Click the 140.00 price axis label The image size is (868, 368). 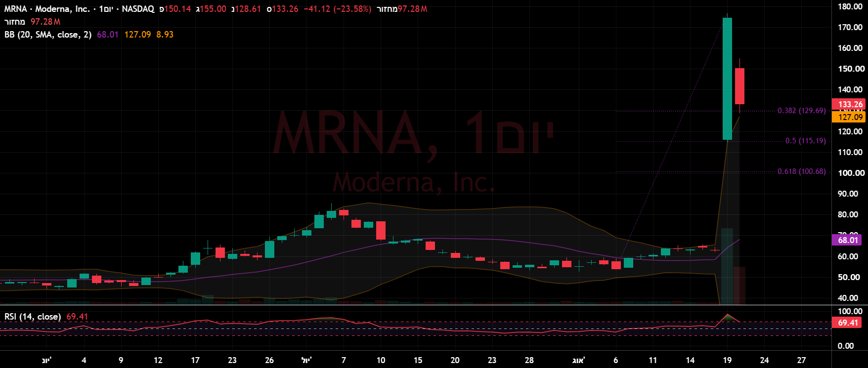850,89
